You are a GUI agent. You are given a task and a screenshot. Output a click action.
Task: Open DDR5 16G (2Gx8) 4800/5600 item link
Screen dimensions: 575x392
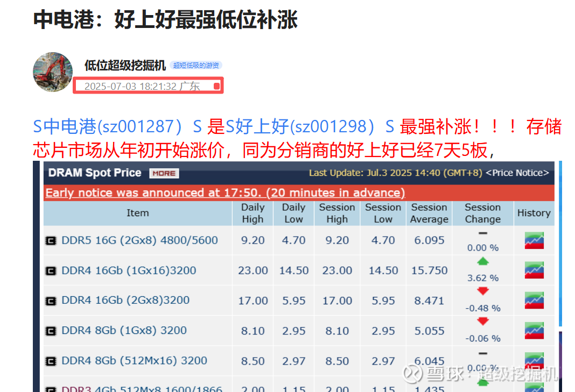140,240
